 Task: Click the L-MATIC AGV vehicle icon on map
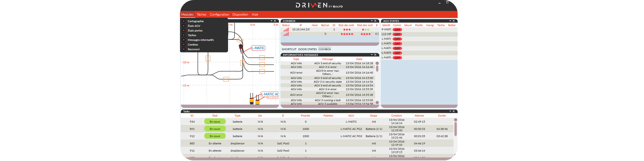pos(241,49)
